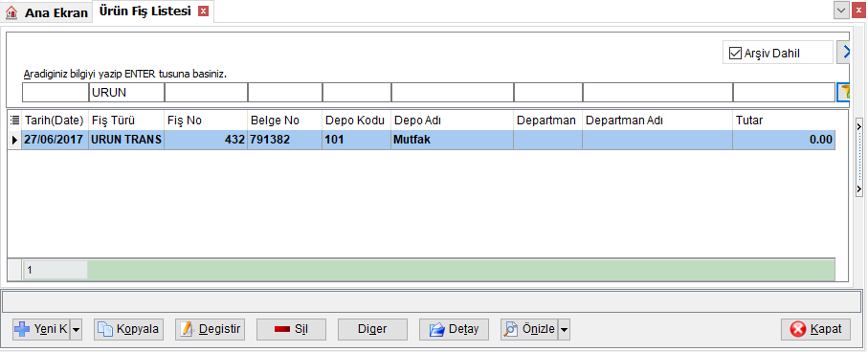This screenshot has height=352, width=868.
Task: Click the Degistir pencil edit icon
Action: [x=187, y=329]
